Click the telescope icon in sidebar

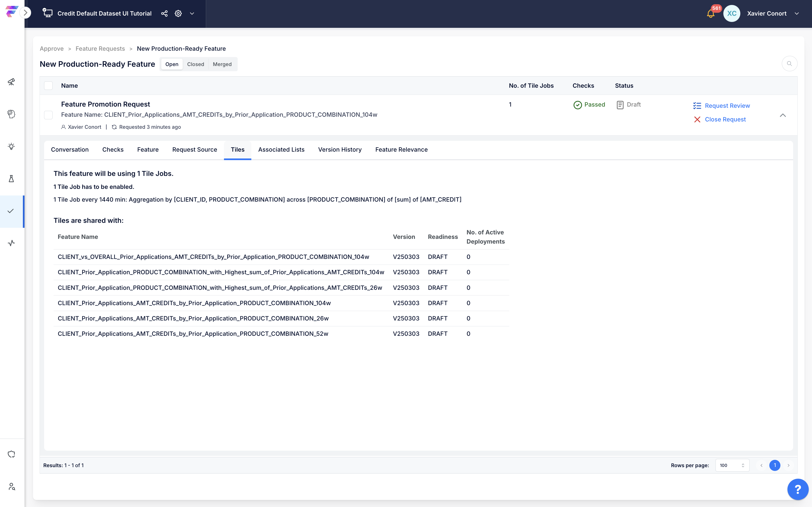11,82
